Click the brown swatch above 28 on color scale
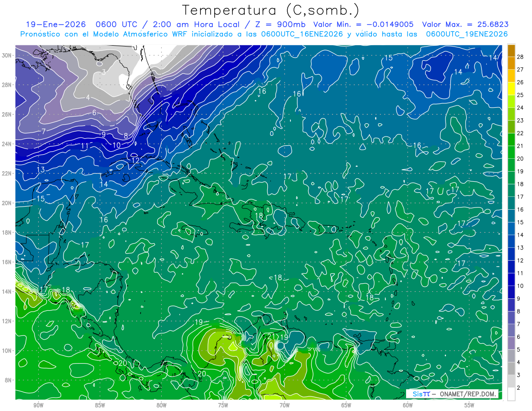The height and width of the screenshot is (411, 532). tap(511, 50)
